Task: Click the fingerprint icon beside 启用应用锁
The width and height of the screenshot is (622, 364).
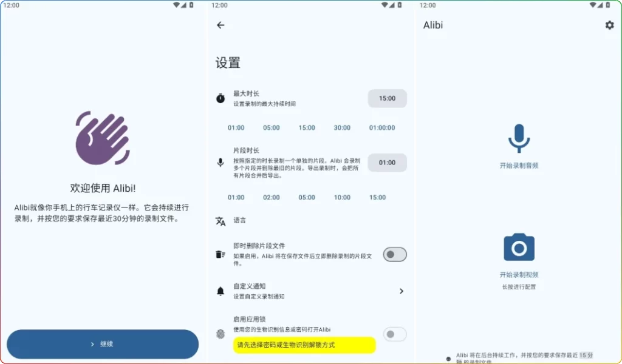Action: pos(220,334)
